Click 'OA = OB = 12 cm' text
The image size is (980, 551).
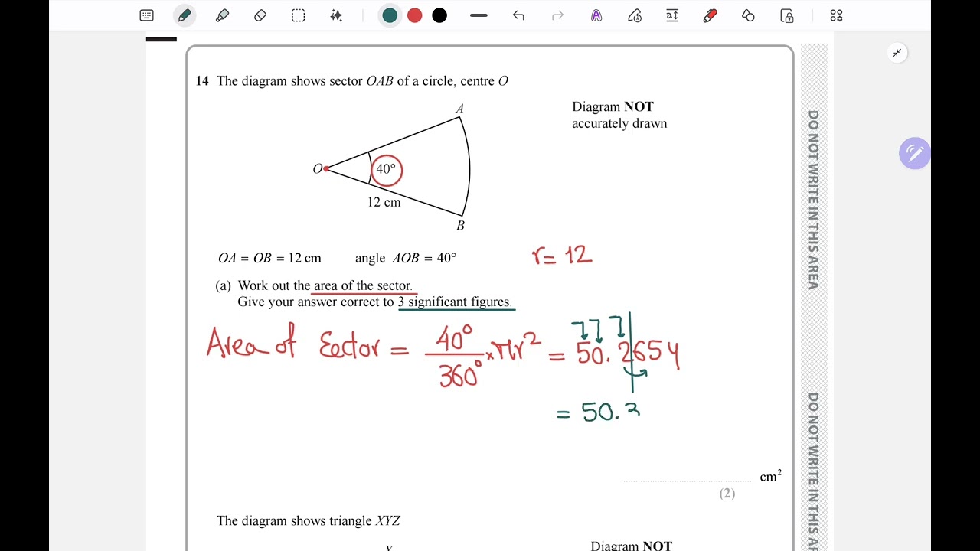click(x=269, y=258)
